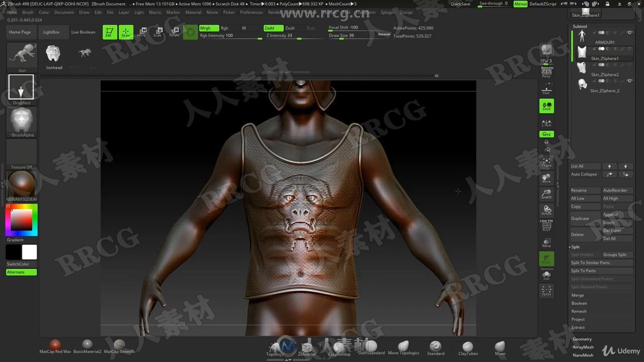Expand the ArrayMesh palette section

point(583,347)
